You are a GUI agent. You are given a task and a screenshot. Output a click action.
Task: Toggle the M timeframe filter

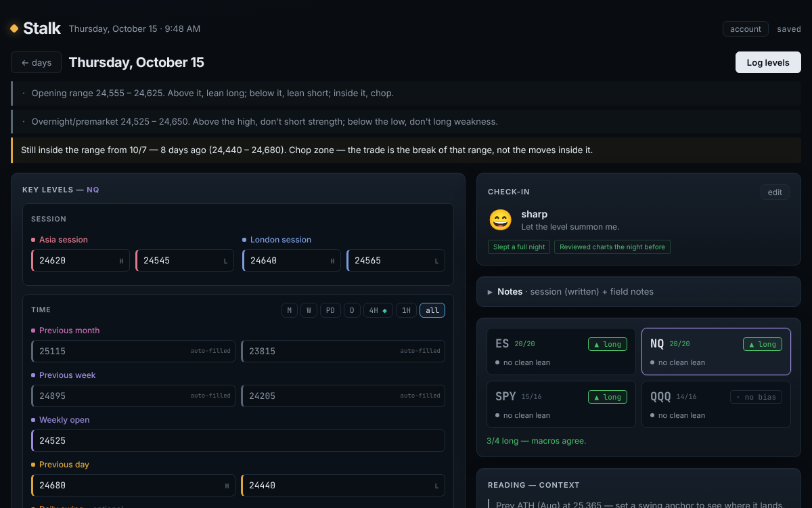tap(289, 310)
